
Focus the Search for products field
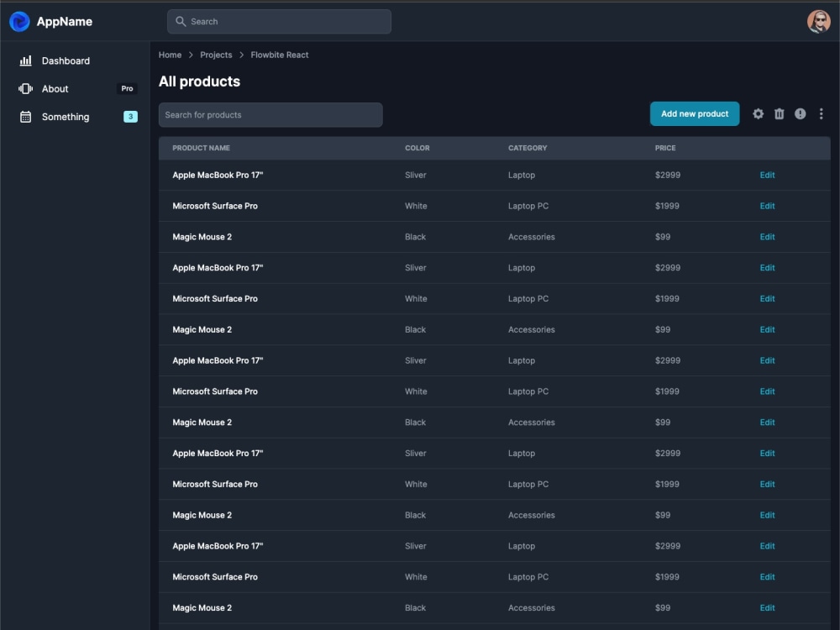(x=270, y=114)
